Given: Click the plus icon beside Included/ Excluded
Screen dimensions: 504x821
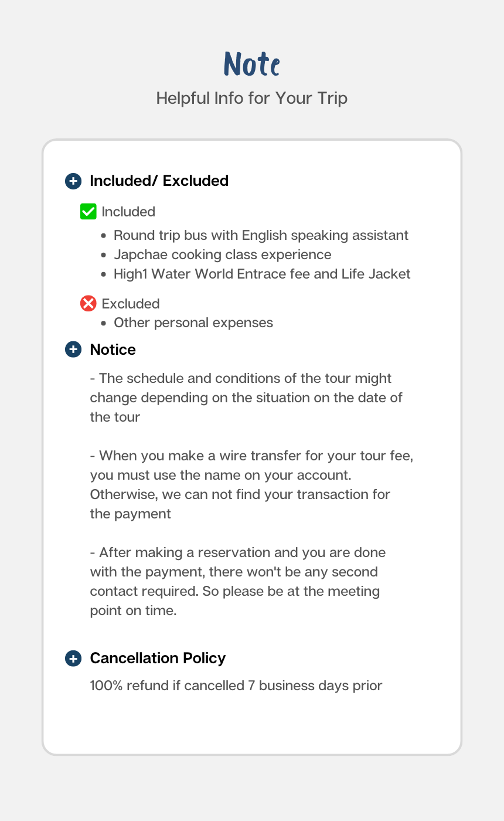Looking at the screenshot, I should click(x=73, y=181).
